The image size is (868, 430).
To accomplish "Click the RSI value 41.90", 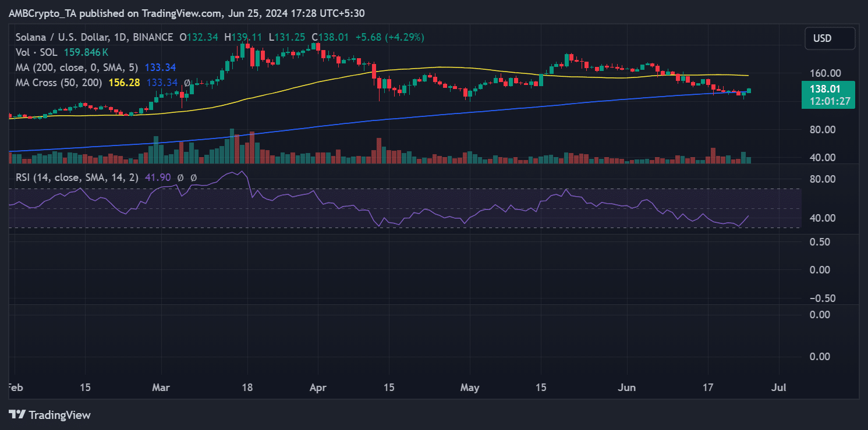I will (157, 177).
